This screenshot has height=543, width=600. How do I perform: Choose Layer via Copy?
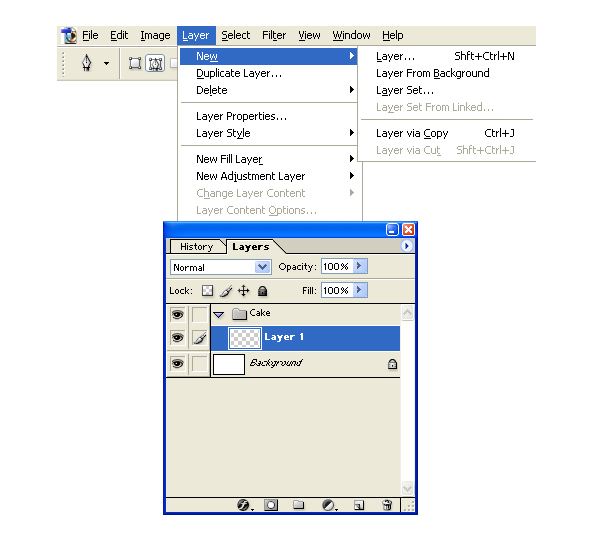(x=446, y=133)
